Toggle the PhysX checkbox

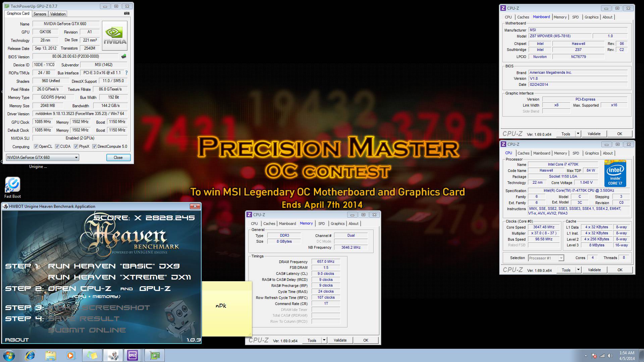pyautogui.click(x=76, y=146)
